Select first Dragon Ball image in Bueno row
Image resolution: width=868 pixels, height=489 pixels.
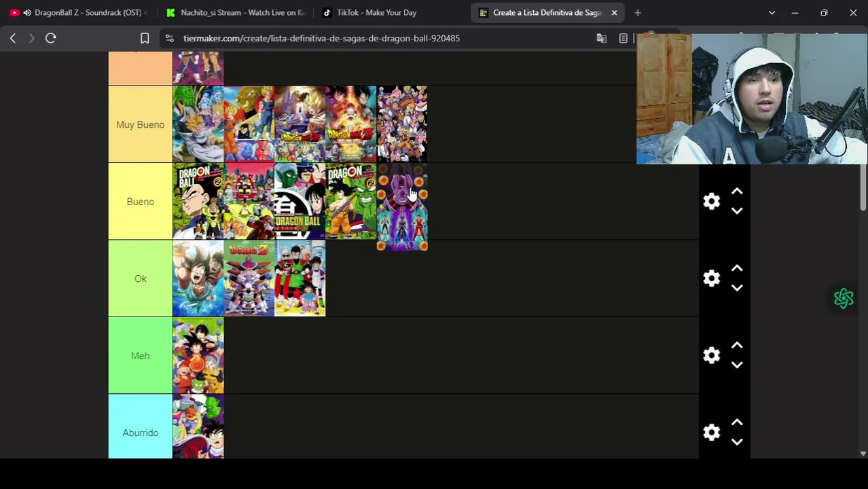(198, 201)
